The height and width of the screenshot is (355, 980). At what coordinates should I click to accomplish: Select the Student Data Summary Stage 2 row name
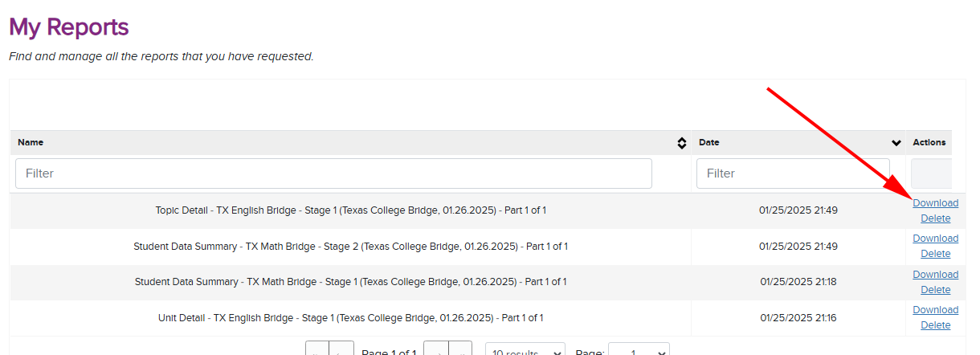click(x=351, y=247)
